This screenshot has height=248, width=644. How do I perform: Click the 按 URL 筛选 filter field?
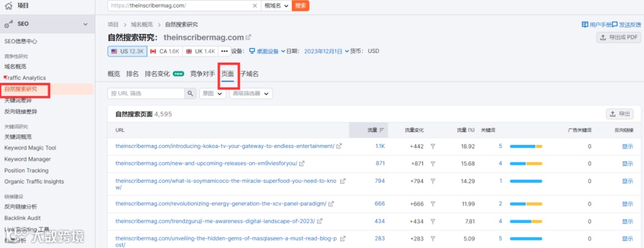click(x=146, y=94)
